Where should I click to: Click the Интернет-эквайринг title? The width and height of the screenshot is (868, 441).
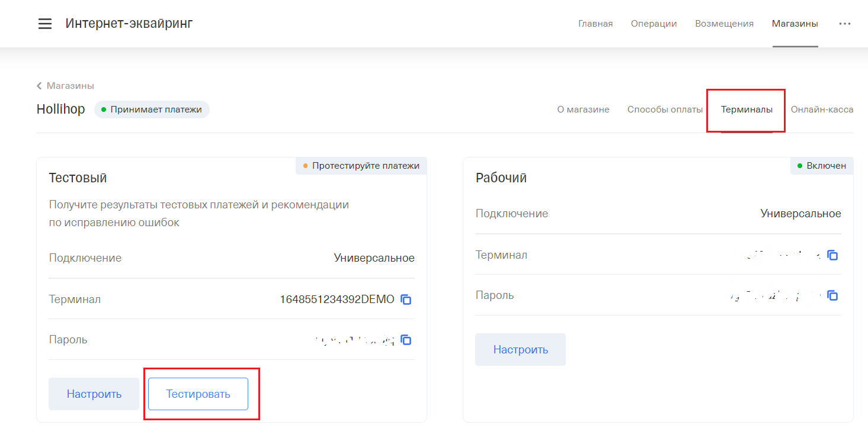129,24
